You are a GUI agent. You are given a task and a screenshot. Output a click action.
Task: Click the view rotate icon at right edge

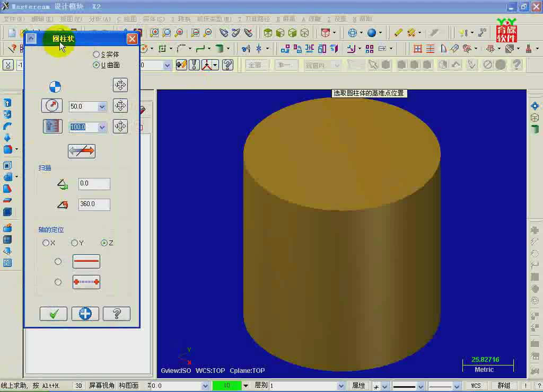(x=535, y=106)
